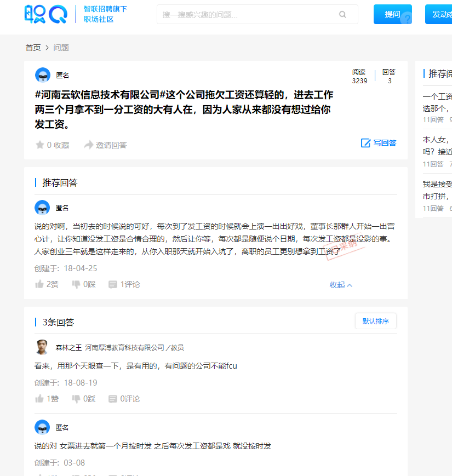This screenshot has width=452, height=476.
Task: Click 创建于: 18-04-25 date text
Action: [66, 268]
